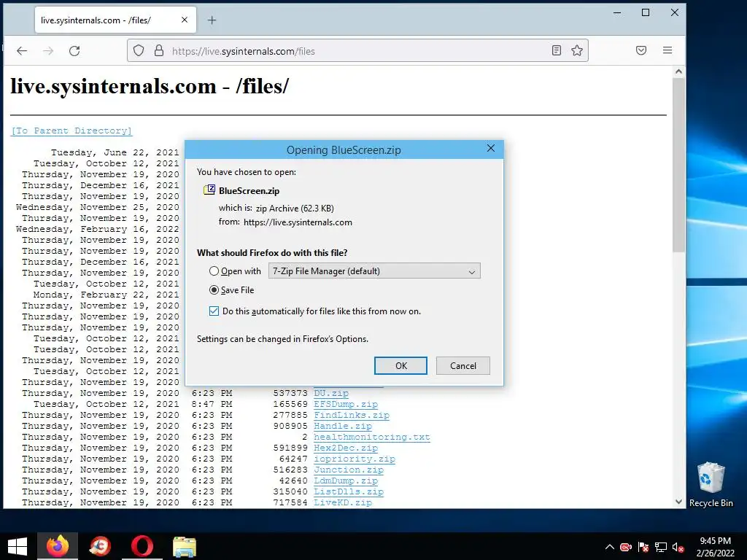
Task: Click the page scrollbar down arrow
Action: (x=678, y=502)
